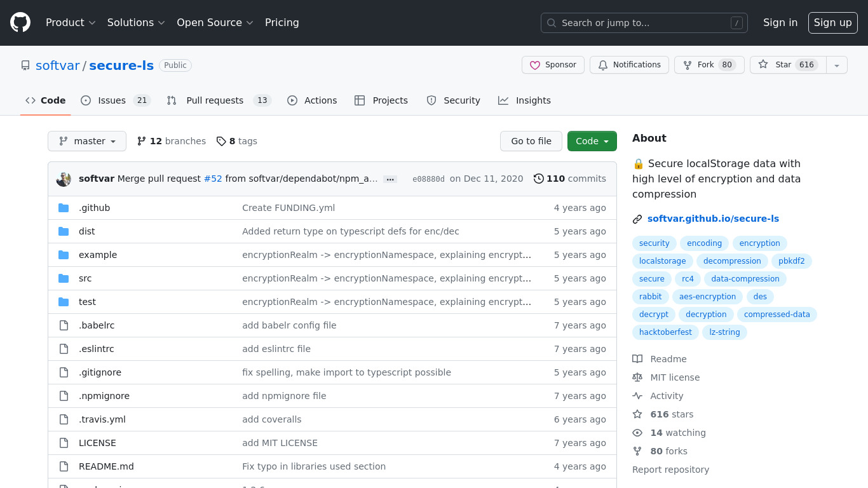Click the GitHub logo icon
The image size is (868, 488).
[20, 22]
